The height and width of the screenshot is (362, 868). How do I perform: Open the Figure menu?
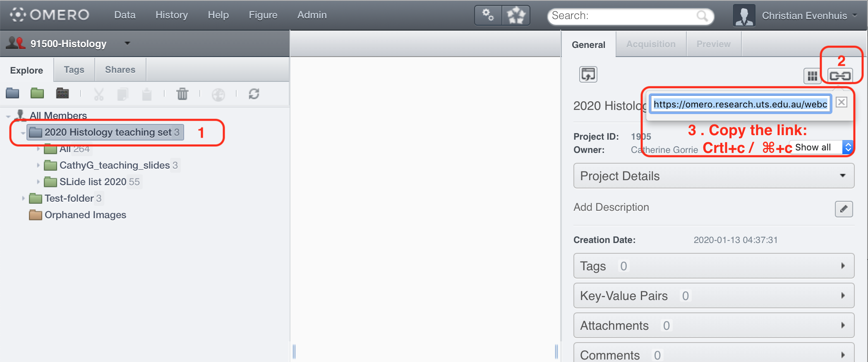tap(263, 15)
